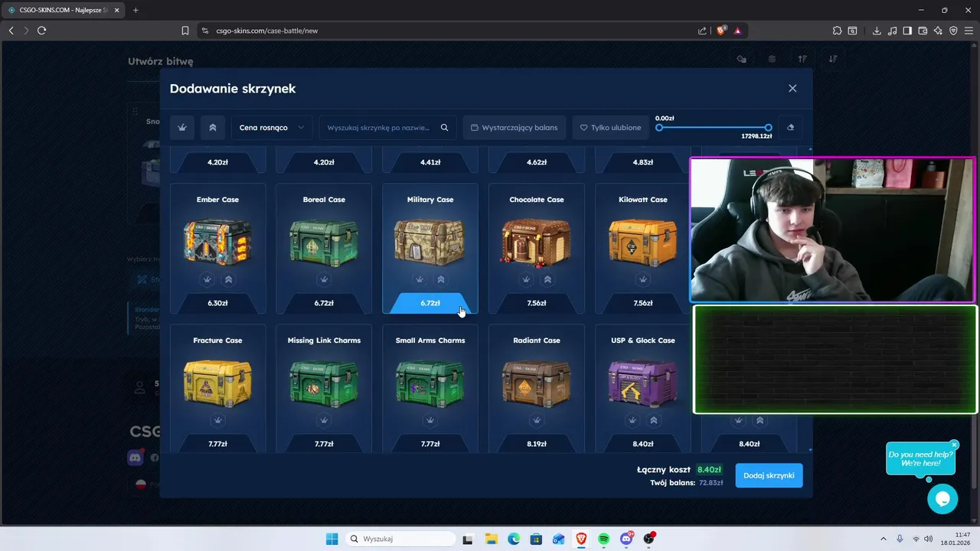980x551 pixels.
Task: Click the double-chevron upgrade filter icon in toolbar
Action: click(213, 128)
